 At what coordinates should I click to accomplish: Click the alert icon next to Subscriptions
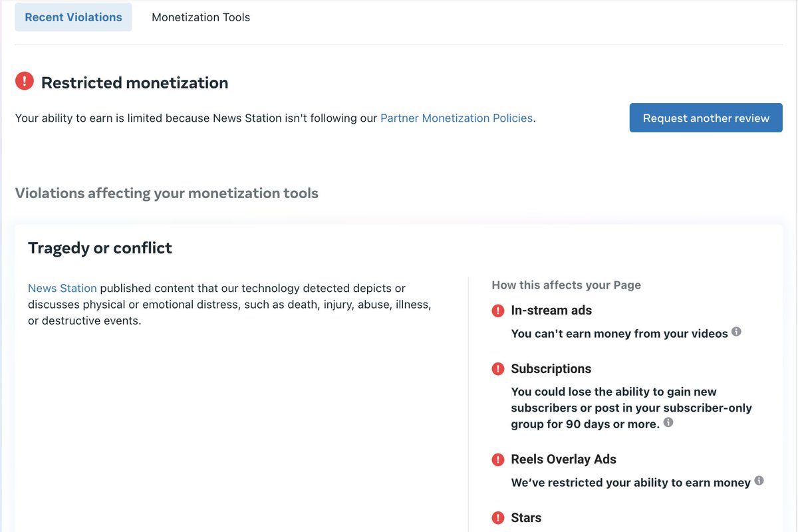point(497,368)
